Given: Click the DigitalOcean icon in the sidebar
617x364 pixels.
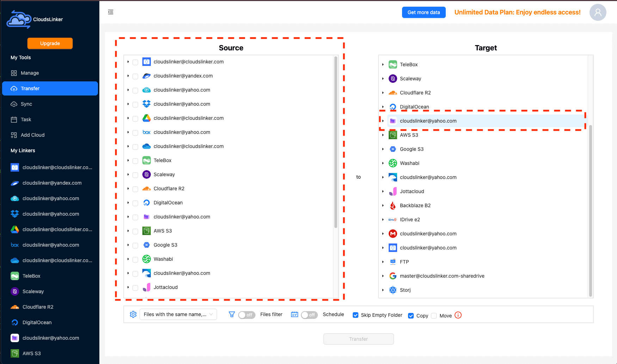Looking at the screenshot, I should point(15,322).
